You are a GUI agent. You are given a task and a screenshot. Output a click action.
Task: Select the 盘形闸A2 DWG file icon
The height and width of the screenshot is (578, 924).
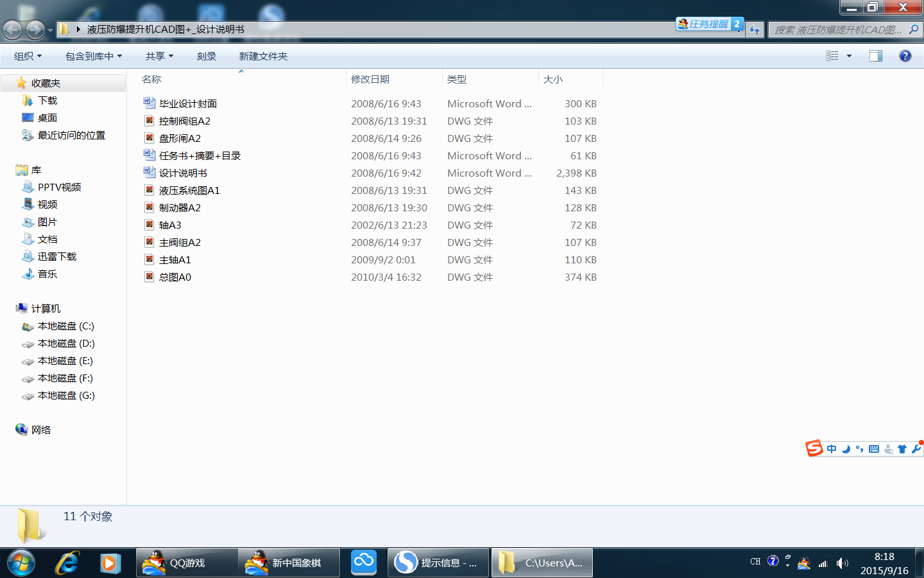(150, 138)
